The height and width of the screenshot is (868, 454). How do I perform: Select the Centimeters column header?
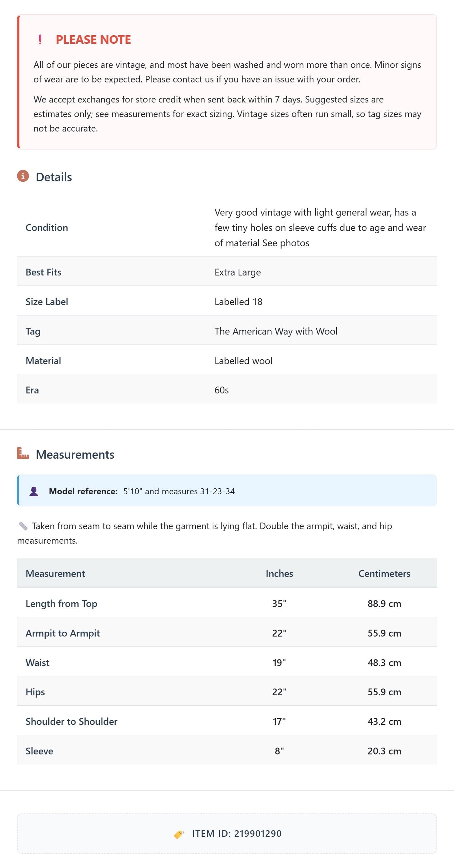(x=384, y=573)
